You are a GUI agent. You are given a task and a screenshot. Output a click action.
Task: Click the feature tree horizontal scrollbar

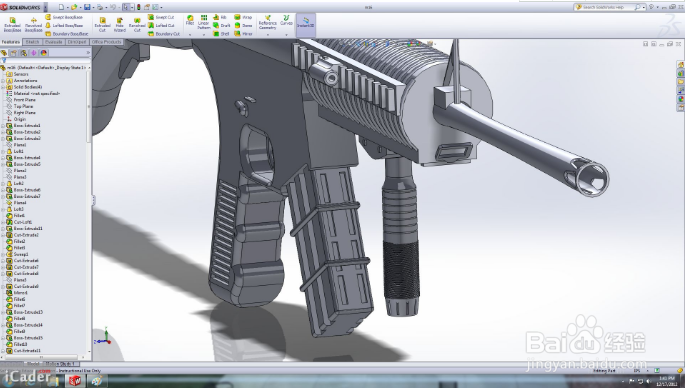tap(42, 357)
